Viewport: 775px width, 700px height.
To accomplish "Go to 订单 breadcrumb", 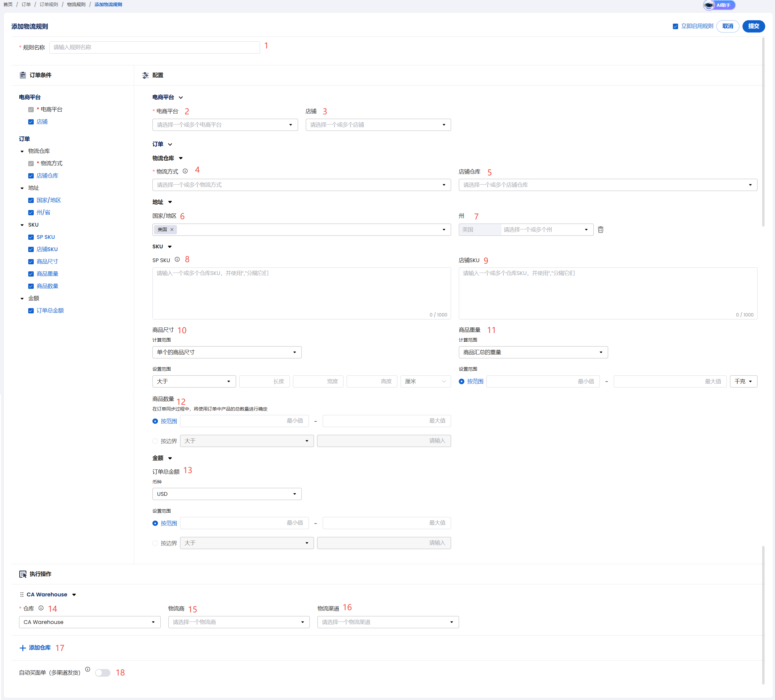I will [26, 5].
